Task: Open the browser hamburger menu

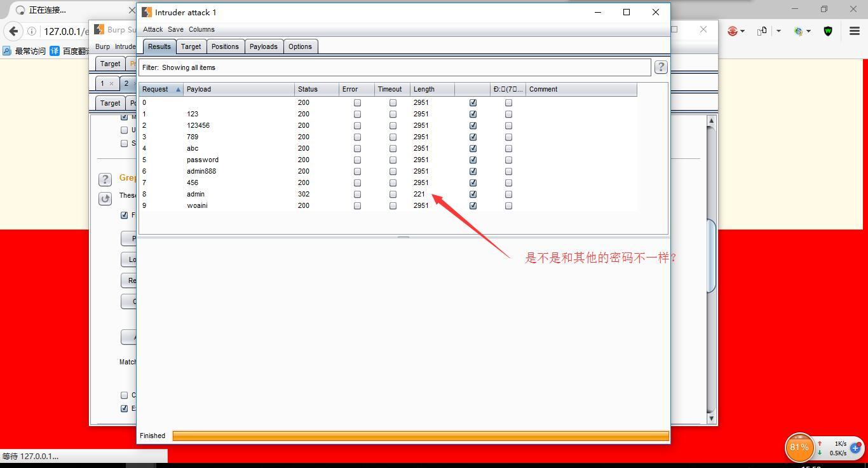Action: point(855,31)
